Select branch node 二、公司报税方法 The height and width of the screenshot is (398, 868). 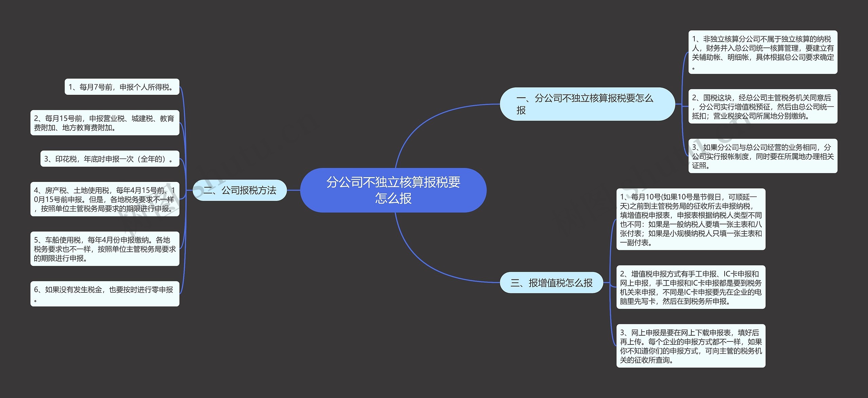click(x=240, y=190)
